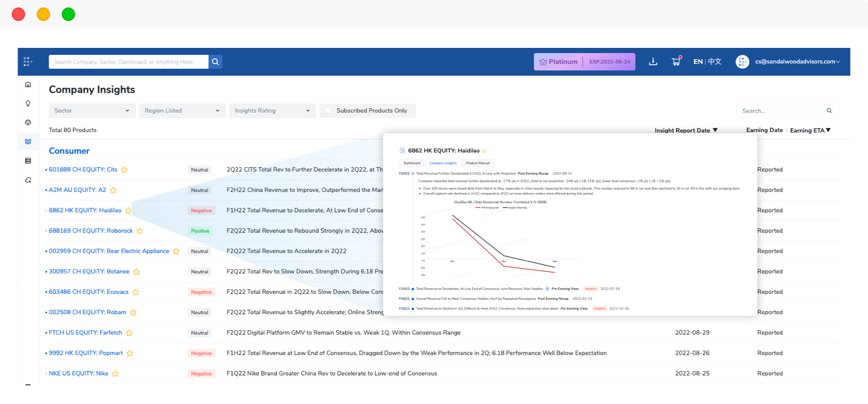
Task: Open the Region Listed dropdown
Action: click(182, 111)
